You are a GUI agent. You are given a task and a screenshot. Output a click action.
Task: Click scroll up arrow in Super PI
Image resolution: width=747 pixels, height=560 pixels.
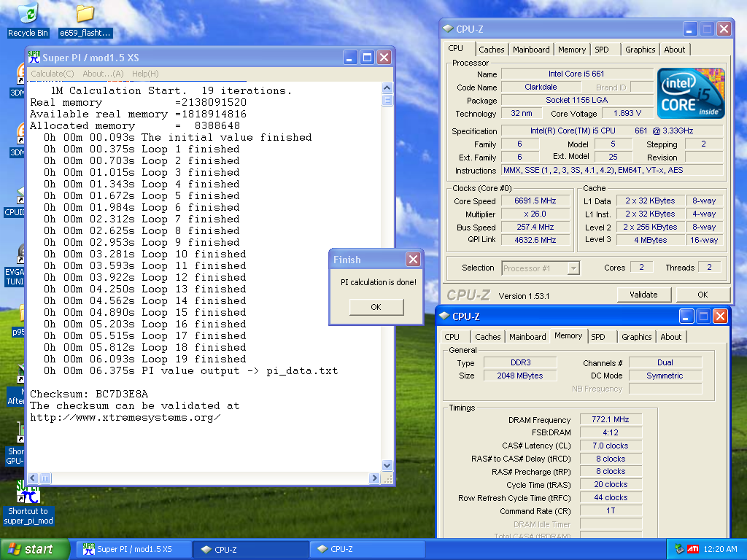tap(387, 87)
